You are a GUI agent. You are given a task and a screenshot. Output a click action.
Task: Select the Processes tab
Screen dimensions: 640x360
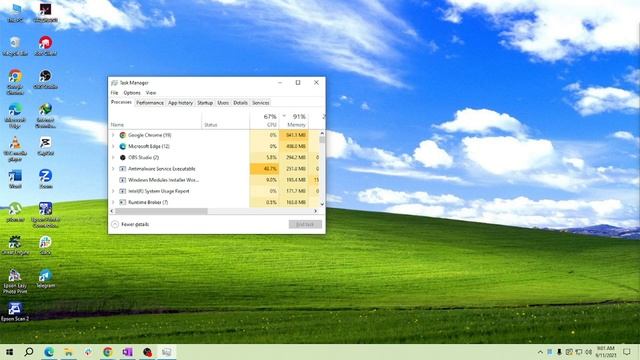tap(121, 102)
